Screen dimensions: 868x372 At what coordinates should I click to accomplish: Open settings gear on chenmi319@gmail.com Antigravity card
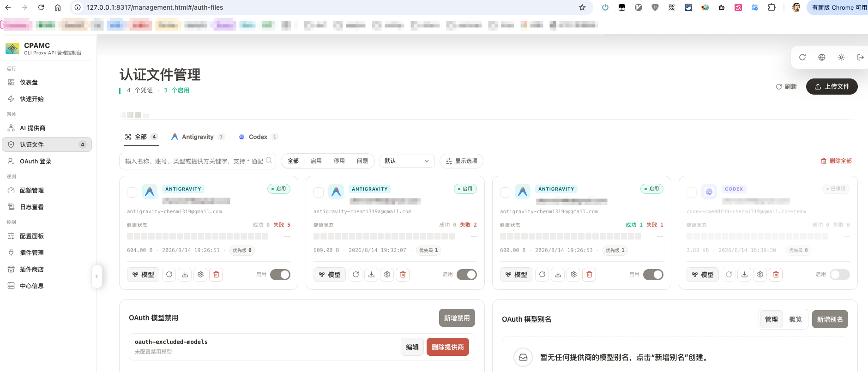(201, 275)
